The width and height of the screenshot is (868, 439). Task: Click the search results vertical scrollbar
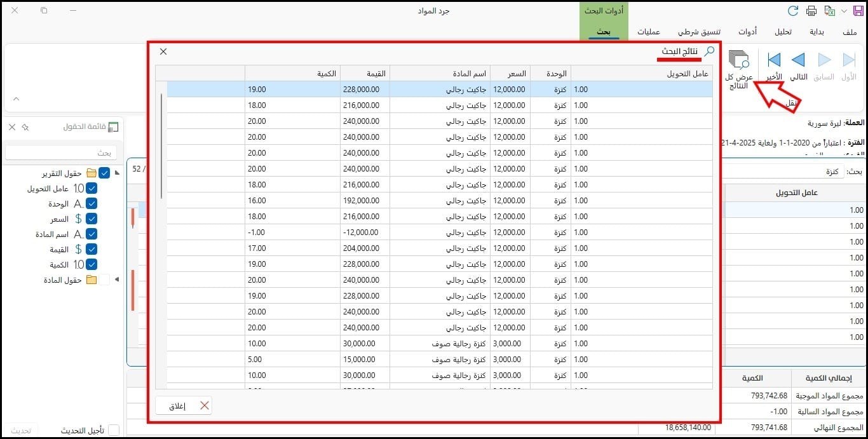click(161, 147)
